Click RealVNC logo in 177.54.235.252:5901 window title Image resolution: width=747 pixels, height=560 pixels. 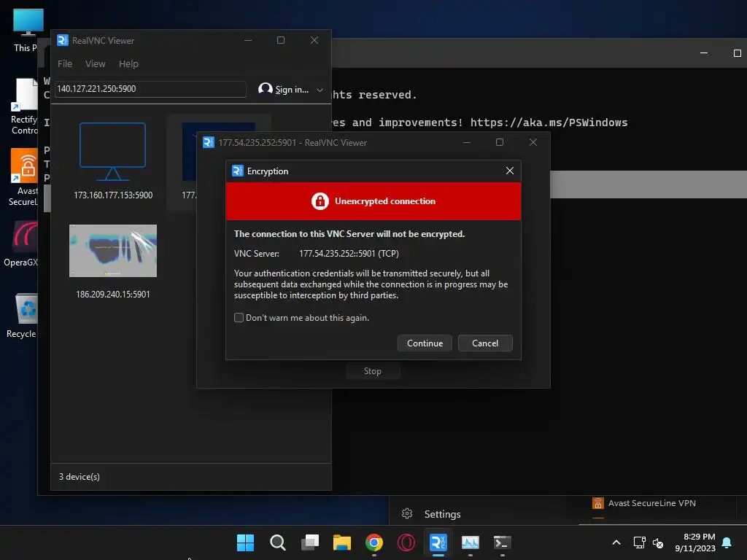pos(208,142)
